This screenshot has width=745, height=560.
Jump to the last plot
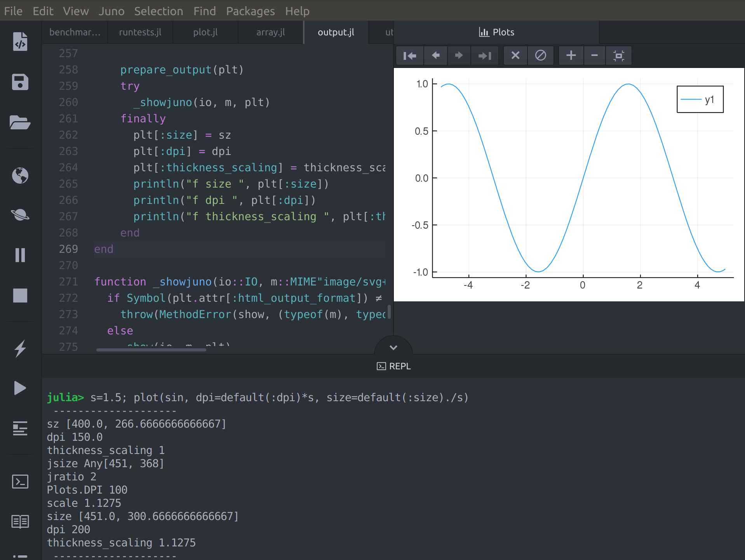point(484,56)
